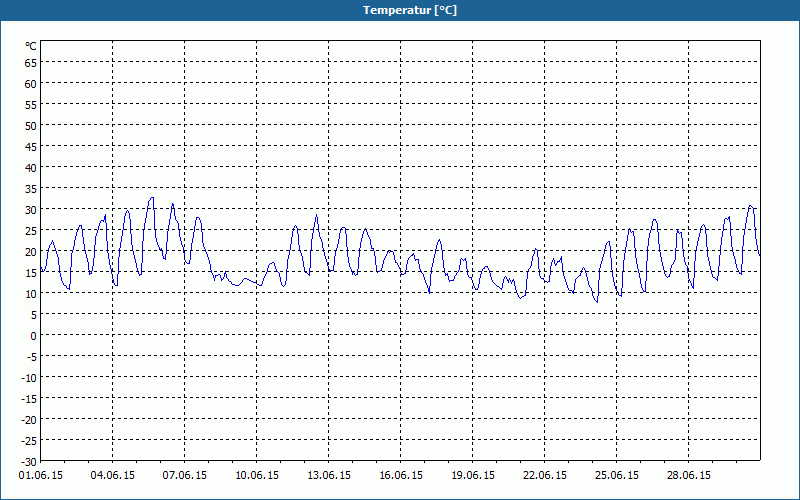This screenshot has width=800, height=500.
Task: Click the -15 y-axis label
Action: click(29, 399)
